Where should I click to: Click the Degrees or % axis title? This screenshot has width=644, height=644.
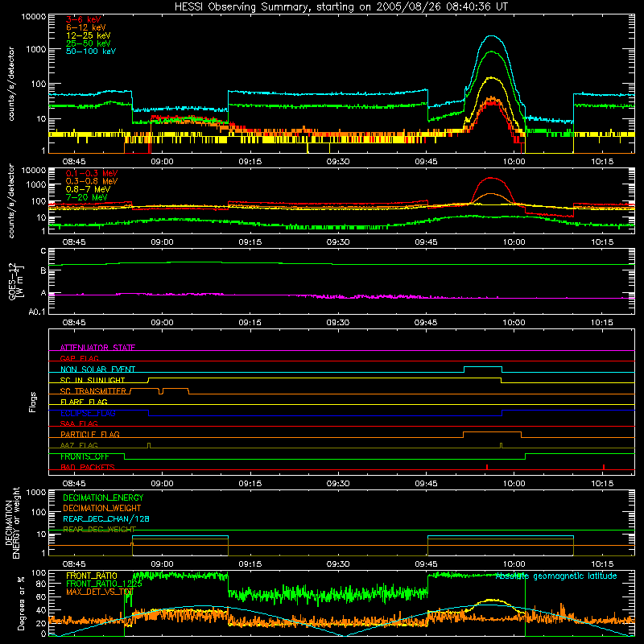[21, 603]
